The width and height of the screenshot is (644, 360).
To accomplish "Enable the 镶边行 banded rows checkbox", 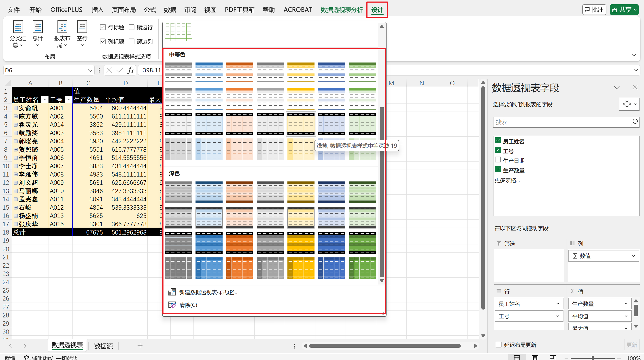I will [x=132, y=27].
